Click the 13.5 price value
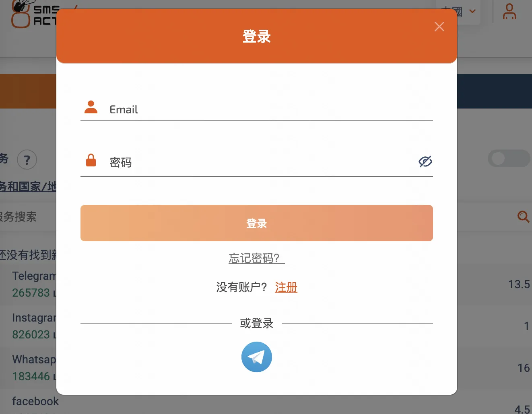Image resolution: width=532 pixels, height=414 pixels. (x=519, y=285)
